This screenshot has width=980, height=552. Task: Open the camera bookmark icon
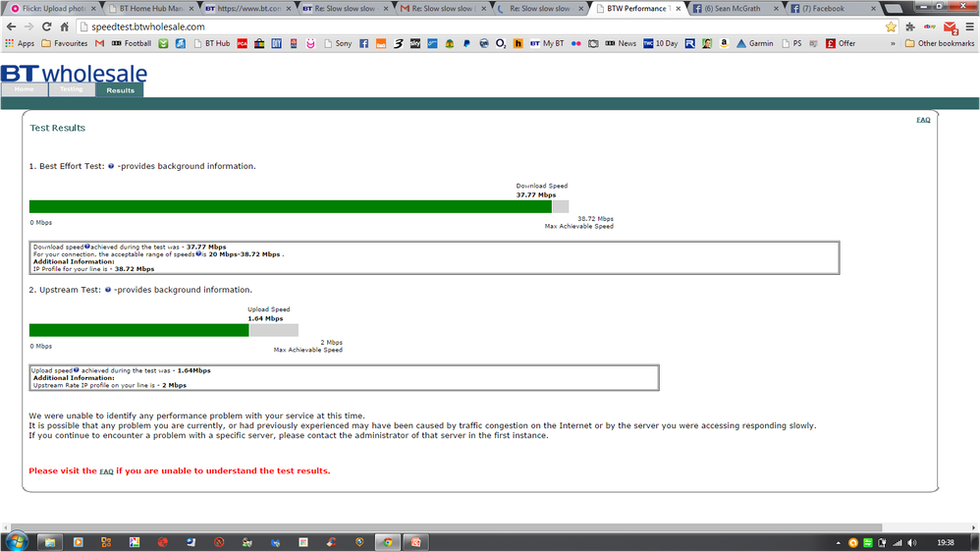click(593, 43)
